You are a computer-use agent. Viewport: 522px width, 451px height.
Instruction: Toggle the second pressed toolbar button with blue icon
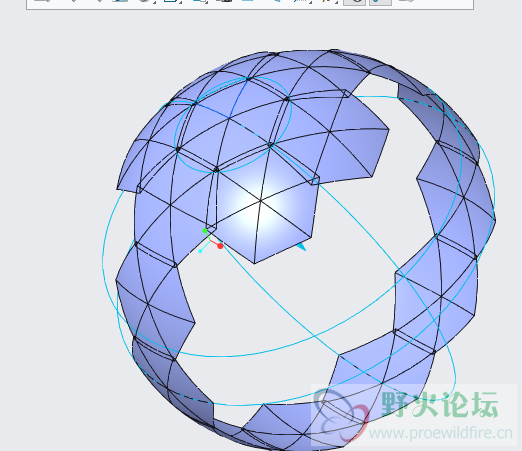coord(380,2)
